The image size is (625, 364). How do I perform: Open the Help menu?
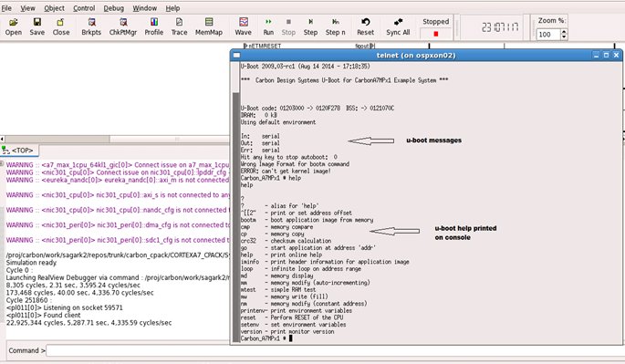point(172,8)
